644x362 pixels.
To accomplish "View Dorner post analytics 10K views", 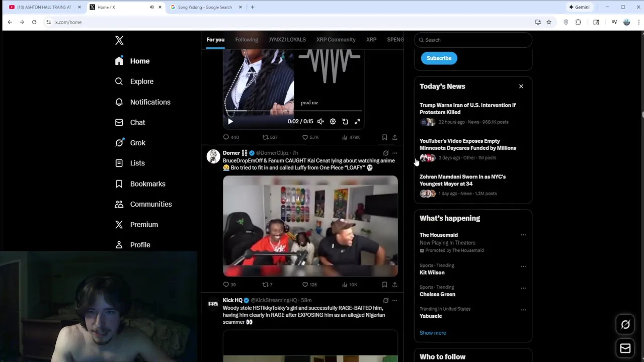I will (x=349, y=285).
